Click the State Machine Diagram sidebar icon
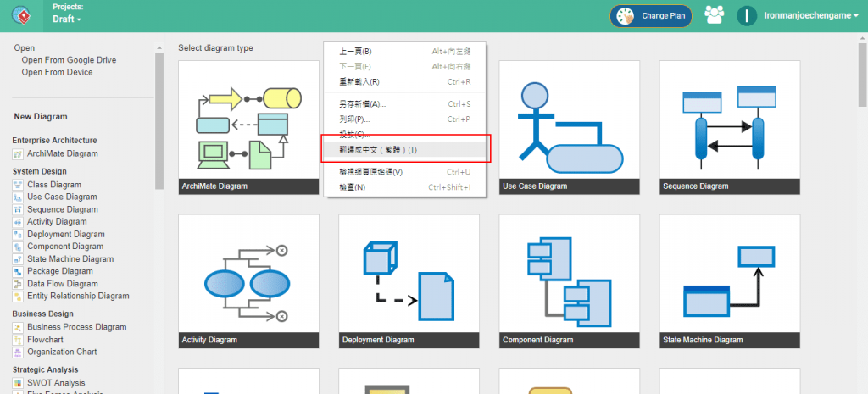The height and width of the screenshot is (394, 868). tap(18, 259)
